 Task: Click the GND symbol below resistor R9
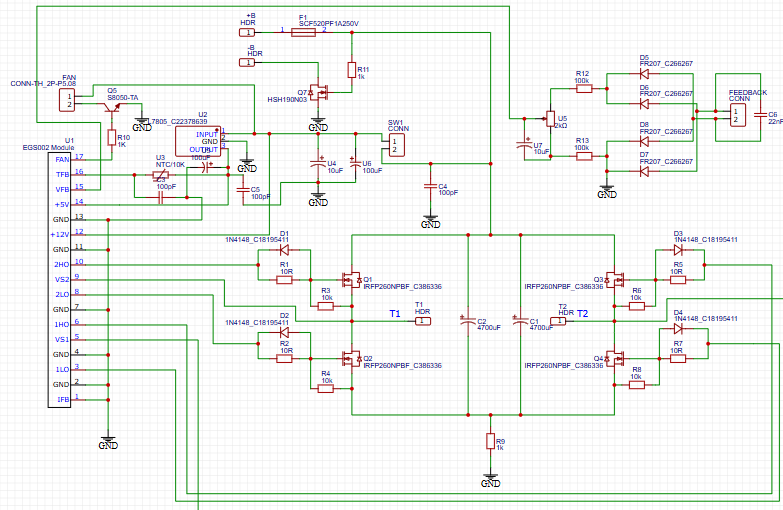coord(490,481)
